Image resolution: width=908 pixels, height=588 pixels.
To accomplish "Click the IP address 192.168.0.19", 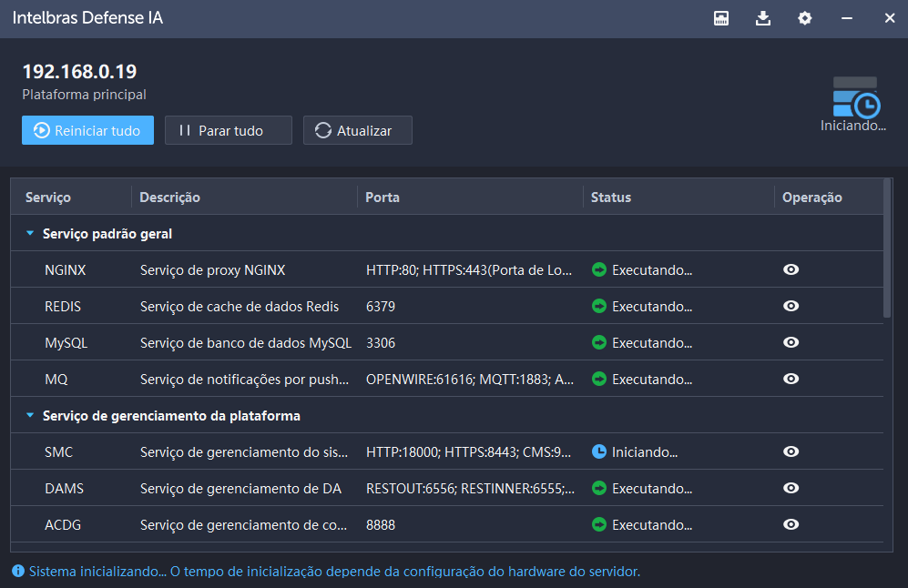I will pos(79,72).
